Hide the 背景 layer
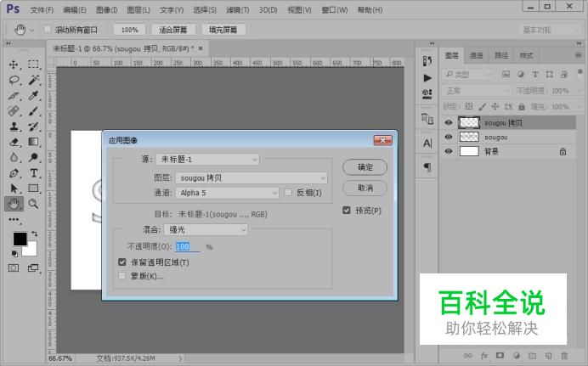 (448, 151)
